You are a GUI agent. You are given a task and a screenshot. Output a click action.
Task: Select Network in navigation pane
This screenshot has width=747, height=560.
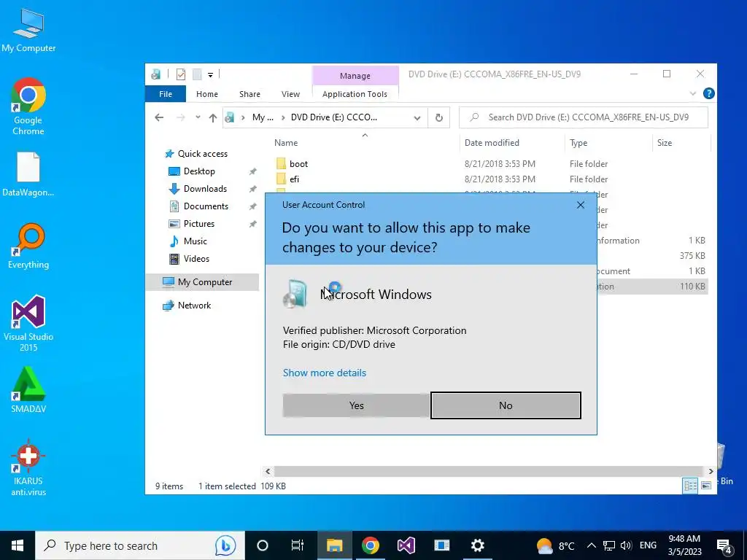pyautogui.click(x=194, y=306)
